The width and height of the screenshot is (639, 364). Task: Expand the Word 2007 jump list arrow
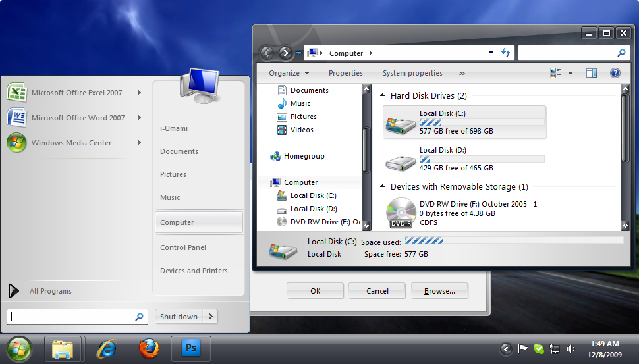coord(139,117)
